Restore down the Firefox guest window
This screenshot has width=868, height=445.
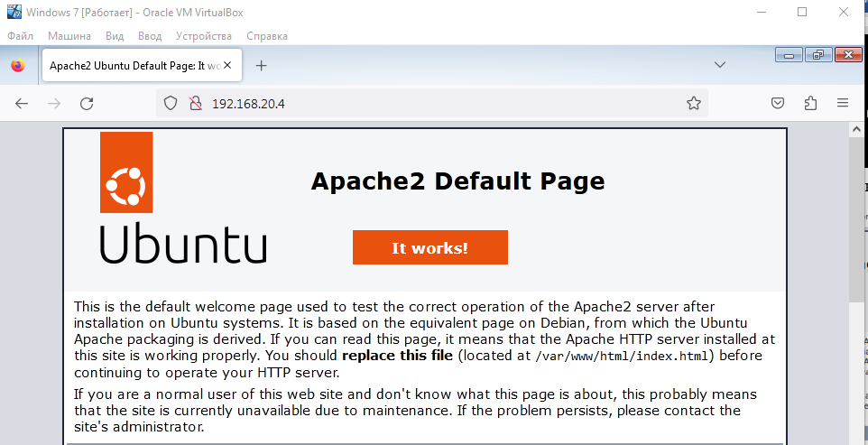(818, 55)
